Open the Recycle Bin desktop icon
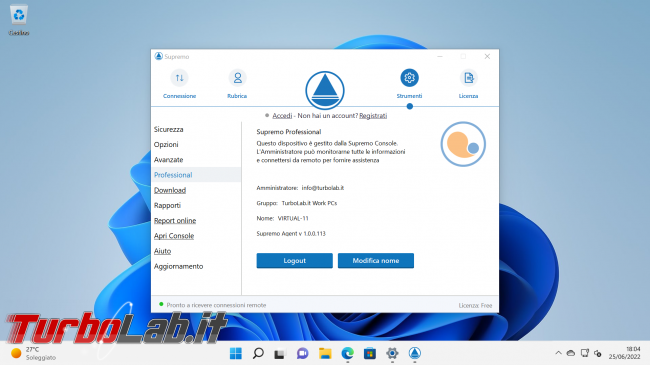The height and width of the screenshot is (365, 650). (x=19, y=19)
